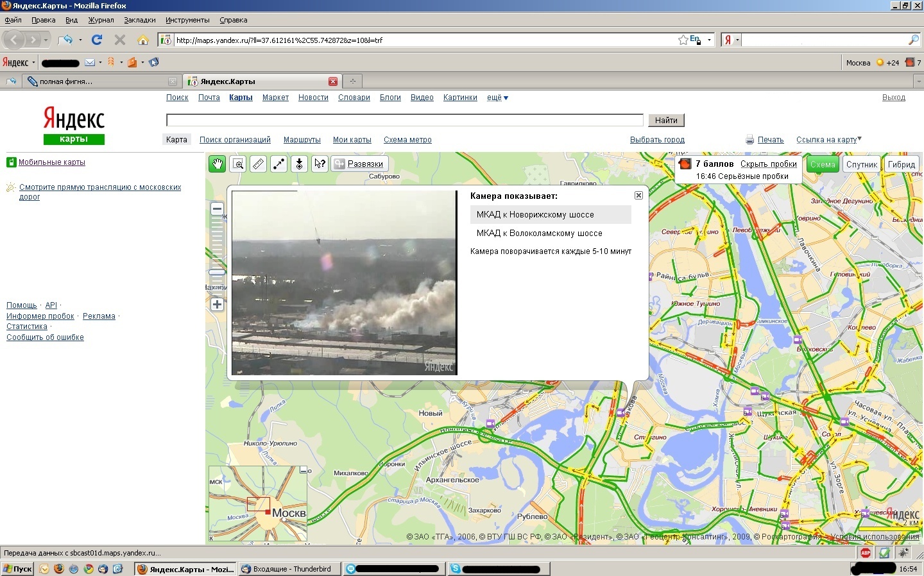Activate the info pointer tool with question mark
Viewport: 924px width, 576px height.
(320, 164)
